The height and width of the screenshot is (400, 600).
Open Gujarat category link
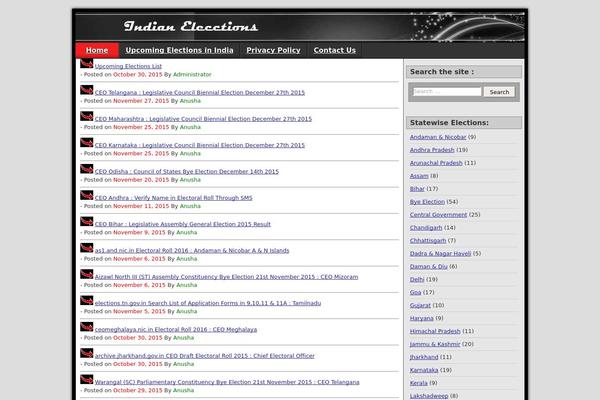420,305
